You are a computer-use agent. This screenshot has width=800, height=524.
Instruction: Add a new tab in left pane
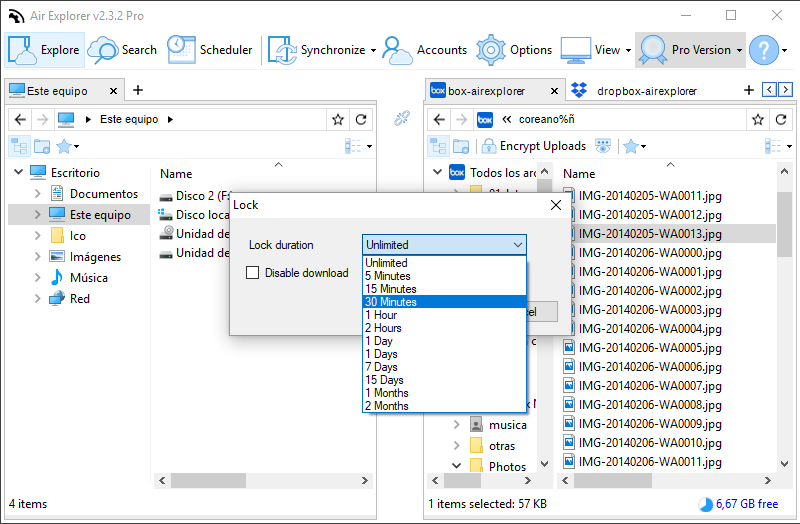tap(138, 90)
